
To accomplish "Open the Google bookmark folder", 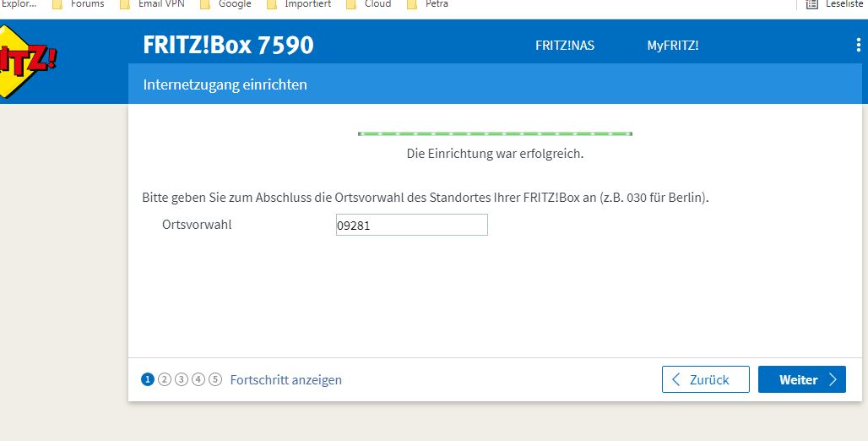I will [x=225, y=4].
